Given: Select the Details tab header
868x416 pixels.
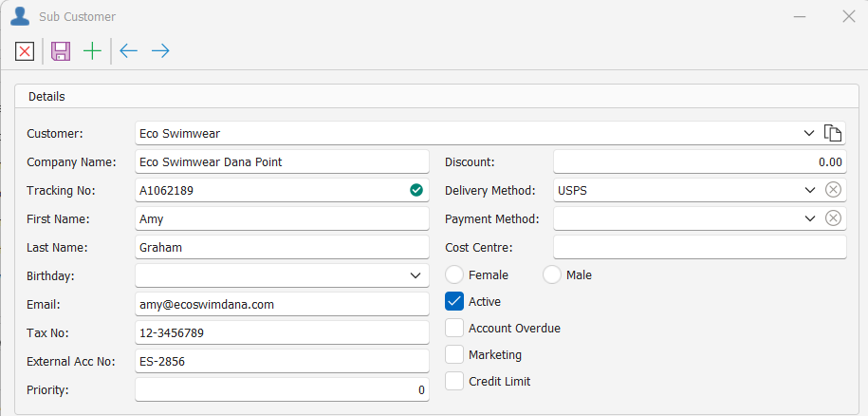Looking at the screenshot, I should pyautogui.click(x=47, y=96).
